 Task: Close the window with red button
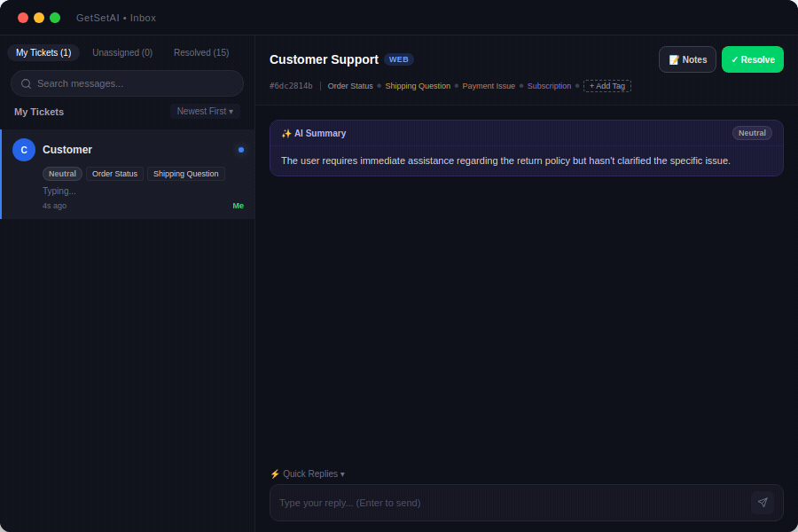click(x=23, y=18)
